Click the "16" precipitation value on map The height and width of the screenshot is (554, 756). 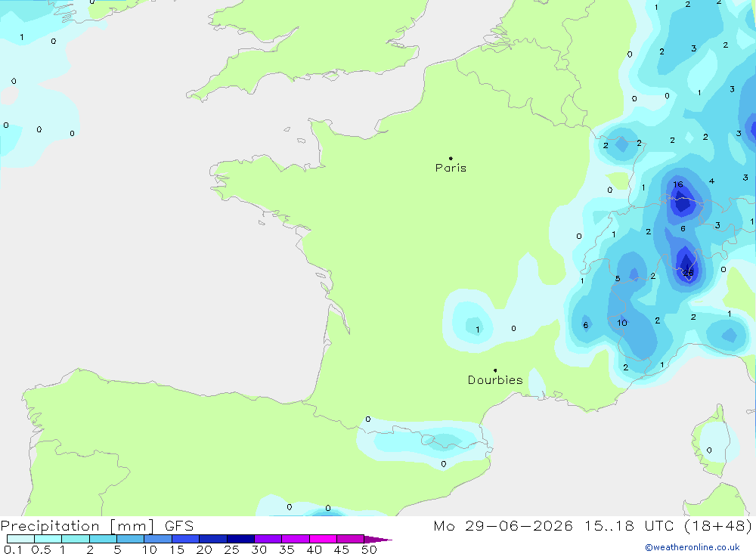point(678,184)
